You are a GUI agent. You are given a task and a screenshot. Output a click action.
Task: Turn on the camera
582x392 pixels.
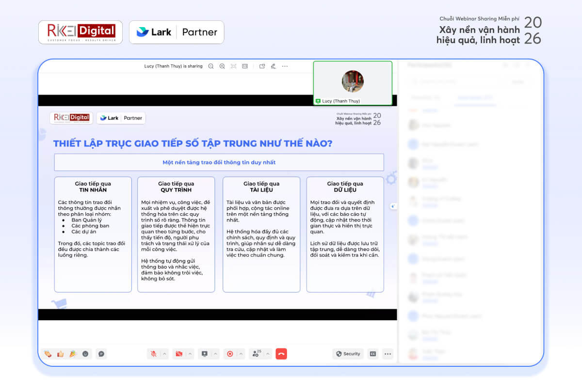click(x=178, y=354)
